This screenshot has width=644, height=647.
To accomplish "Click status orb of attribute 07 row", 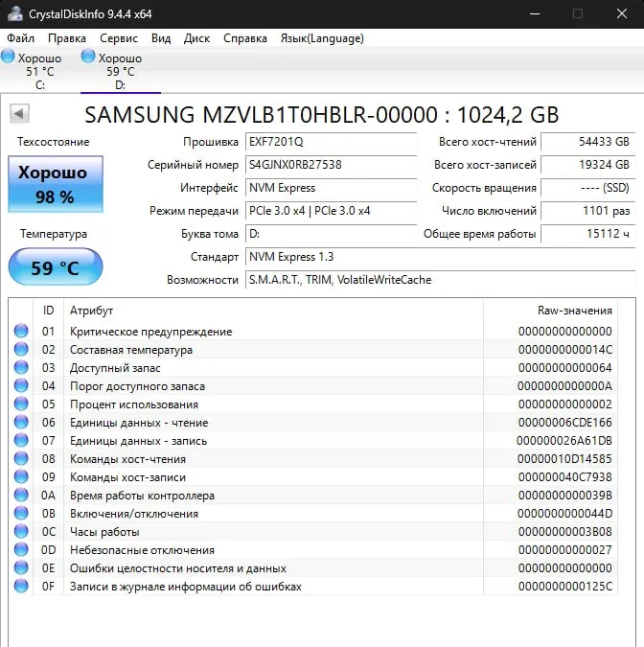I will (x=21, y=440).
